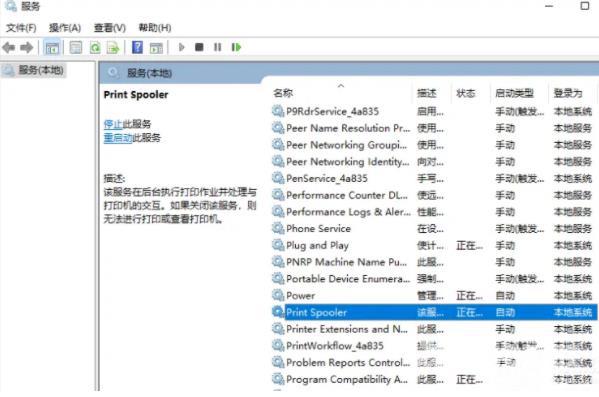This screenshot has height=397, width=599.
Task: Select the Portable Device Enumera... service
Action: [434, 279]
